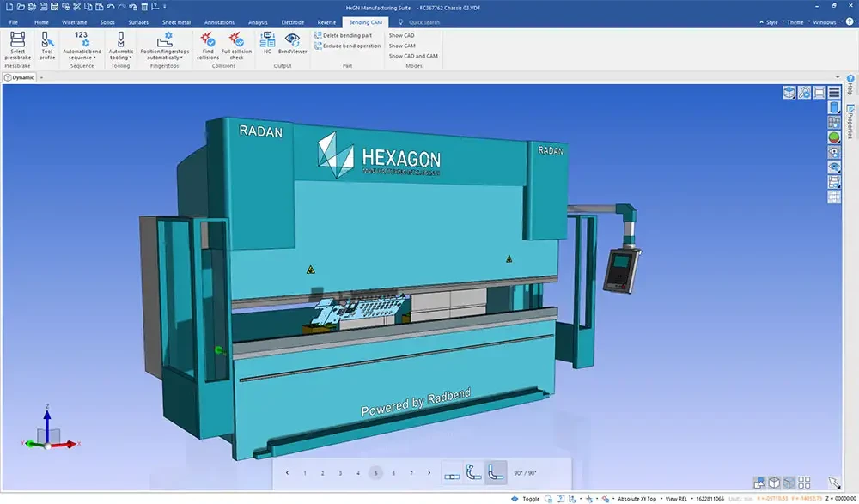Launch BendViewer
Screen dimensions: 859x504
click(293, 43)
